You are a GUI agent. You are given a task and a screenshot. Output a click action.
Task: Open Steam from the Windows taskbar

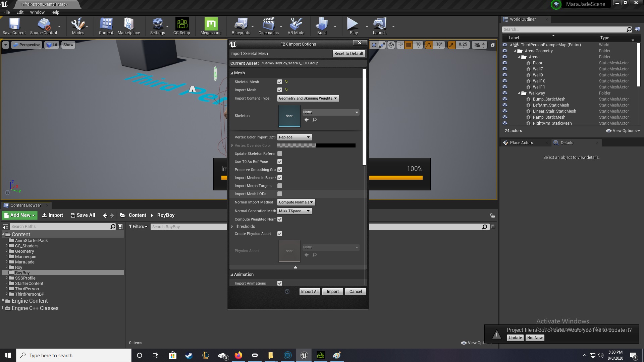[189, 355]
